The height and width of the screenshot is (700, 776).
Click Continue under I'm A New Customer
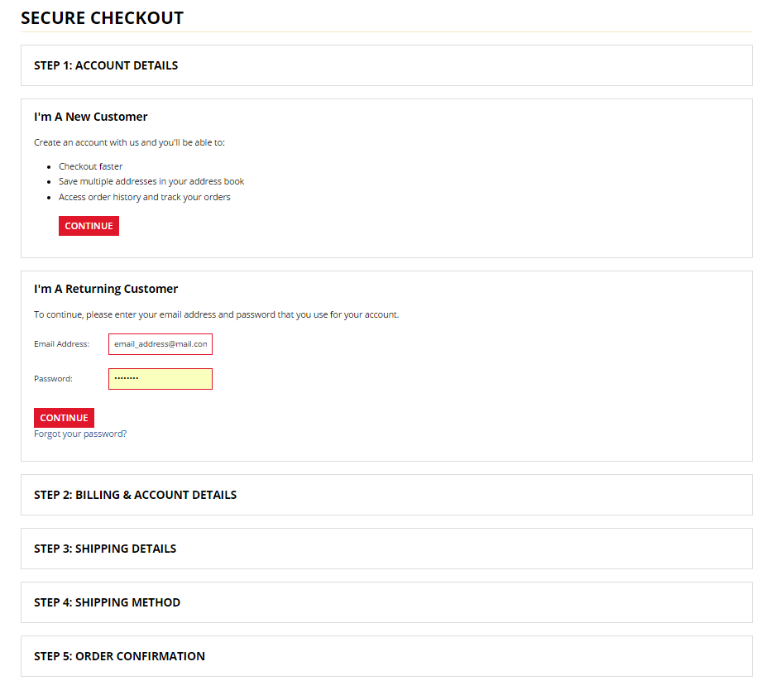tap(89, 226)
